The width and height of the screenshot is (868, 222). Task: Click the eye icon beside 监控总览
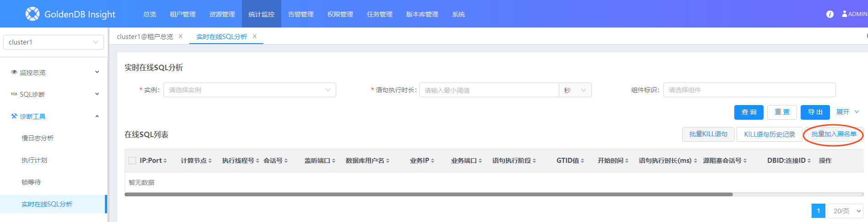coord(14,72)
